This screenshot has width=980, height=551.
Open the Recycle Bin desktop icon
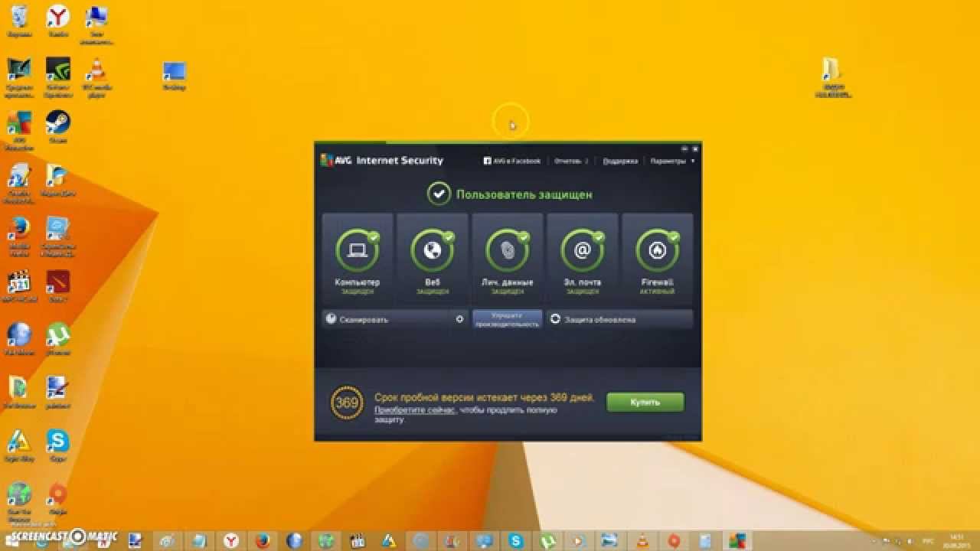19,21
